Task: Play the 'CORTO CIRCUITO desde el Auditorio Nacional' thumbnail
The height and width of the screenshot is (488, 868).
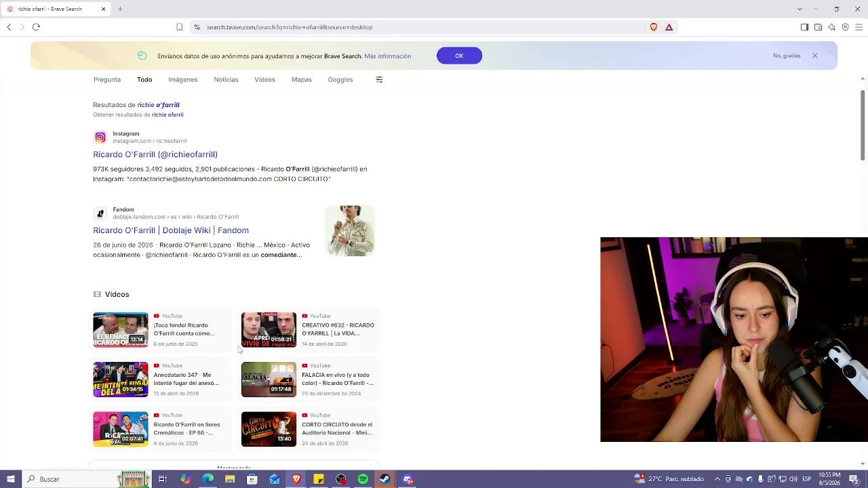Action: 269,429
